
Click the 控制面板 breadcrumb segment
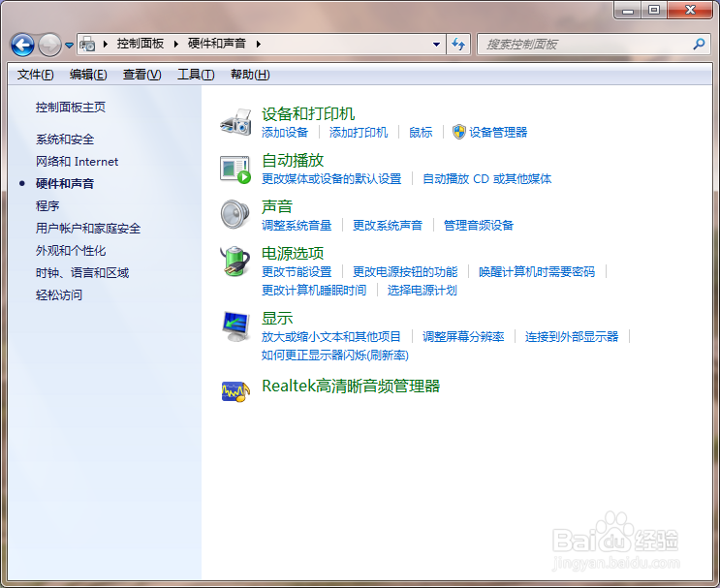pos(141,44)
